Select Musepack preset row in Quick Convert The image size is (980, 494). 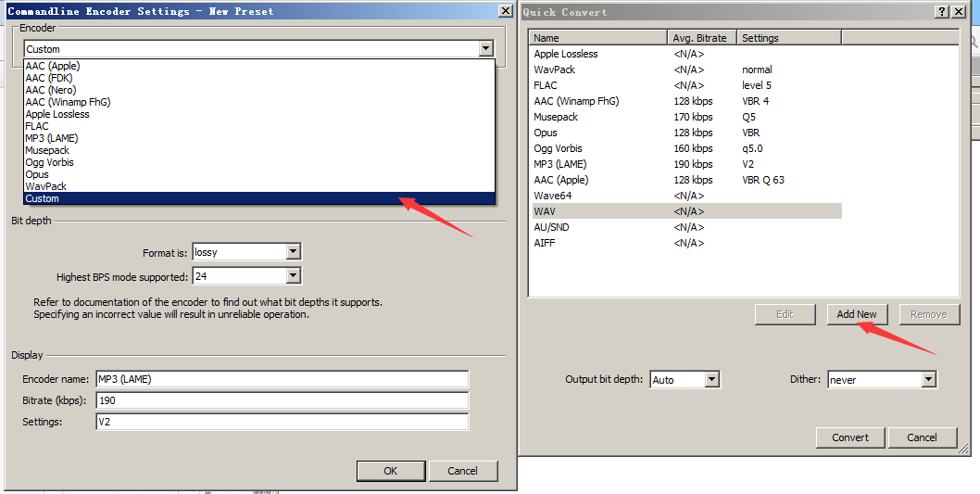click(687, 117)
